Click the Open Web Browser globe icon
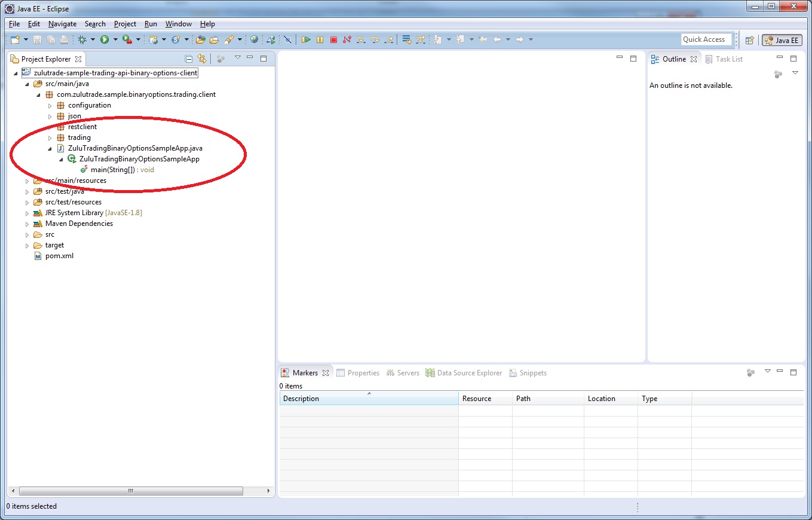 point(255,39)
